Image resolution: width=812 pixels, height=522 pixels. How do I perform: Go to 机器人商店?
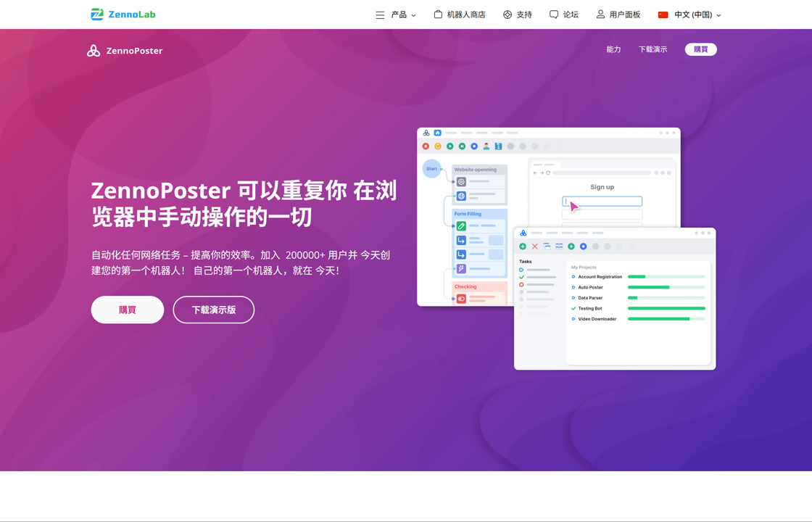[x=466, y=14]
